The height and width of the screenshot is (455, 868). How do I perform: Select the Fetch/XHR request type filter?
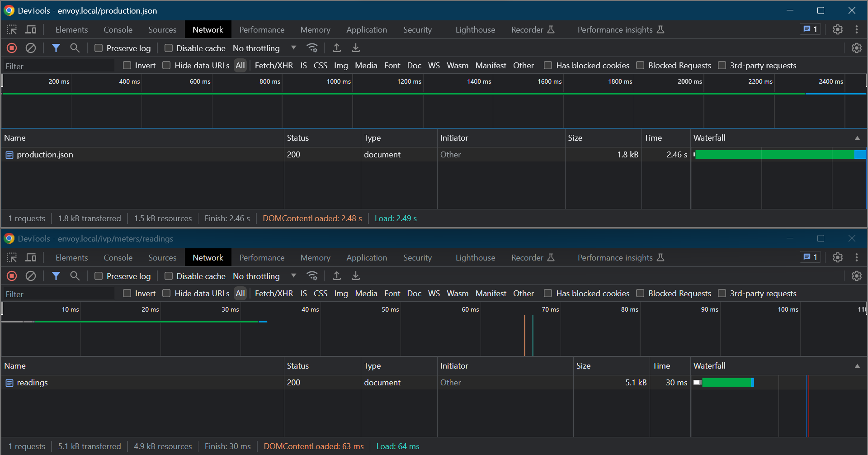274,65
